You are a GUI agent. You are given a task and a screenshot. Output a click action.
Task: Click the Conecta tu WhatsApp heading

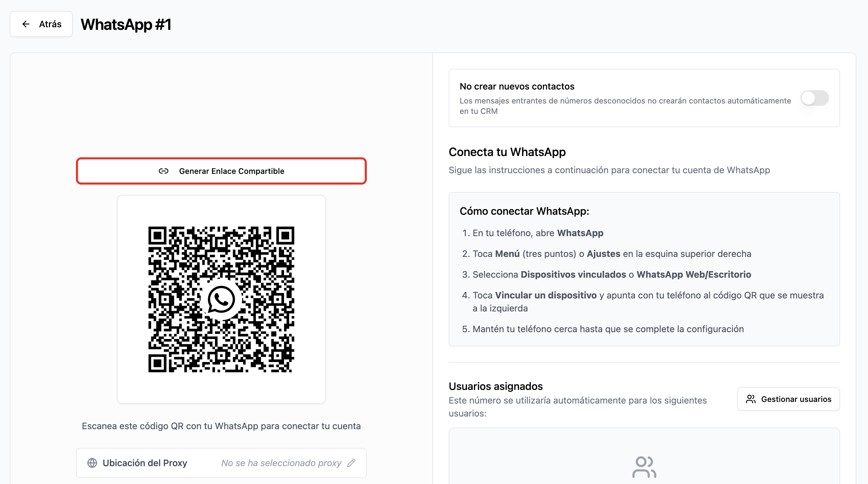click(507, 152)
